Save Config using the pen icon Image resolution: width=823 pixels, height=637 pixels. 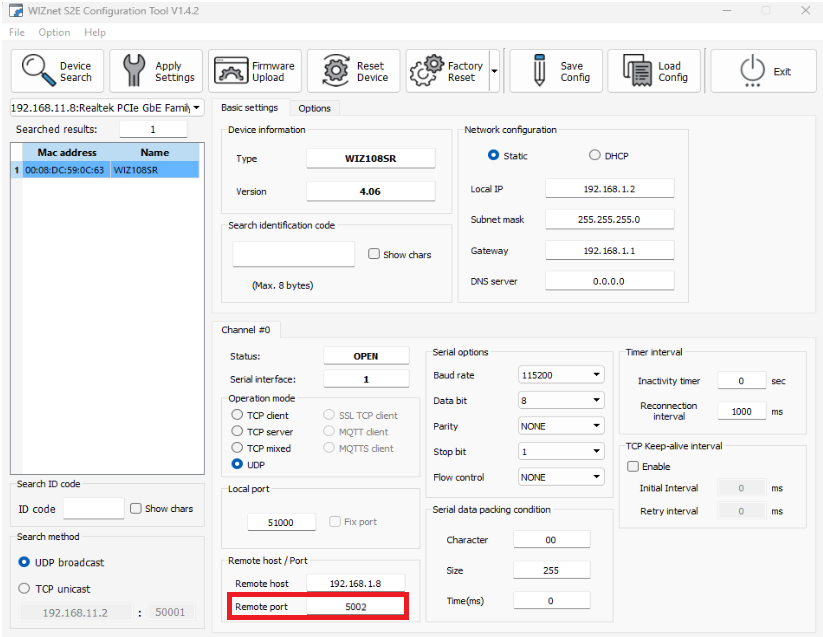[x=540, y=72]
